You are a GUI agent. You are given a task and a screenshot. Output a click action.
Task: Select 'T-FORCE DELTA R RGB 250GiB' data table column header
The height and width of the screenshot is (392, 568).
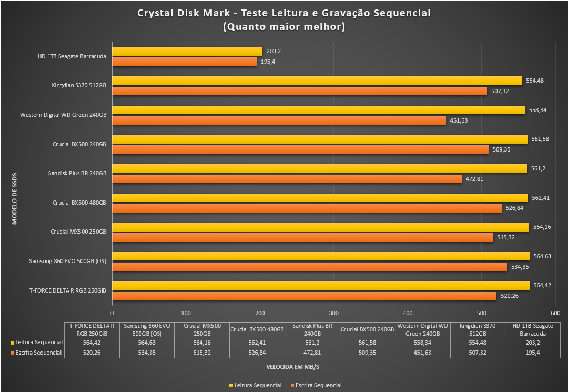92,330
